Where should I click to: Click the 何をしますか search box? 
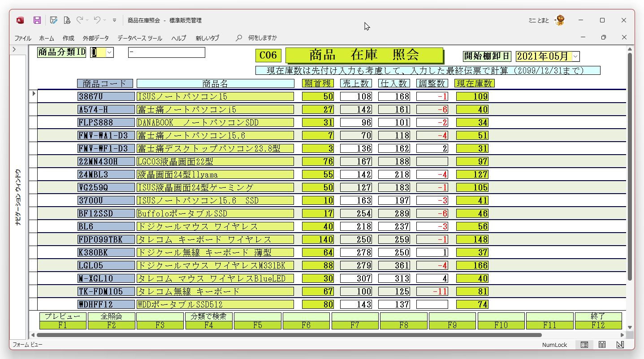click(x=263, y=38)
